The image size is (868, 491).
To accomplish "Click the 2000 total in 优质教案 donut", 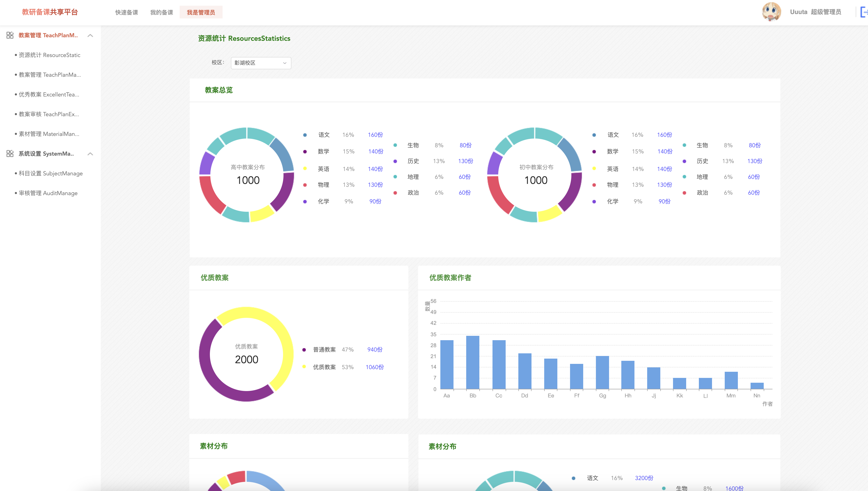I will tap(247, 359).
